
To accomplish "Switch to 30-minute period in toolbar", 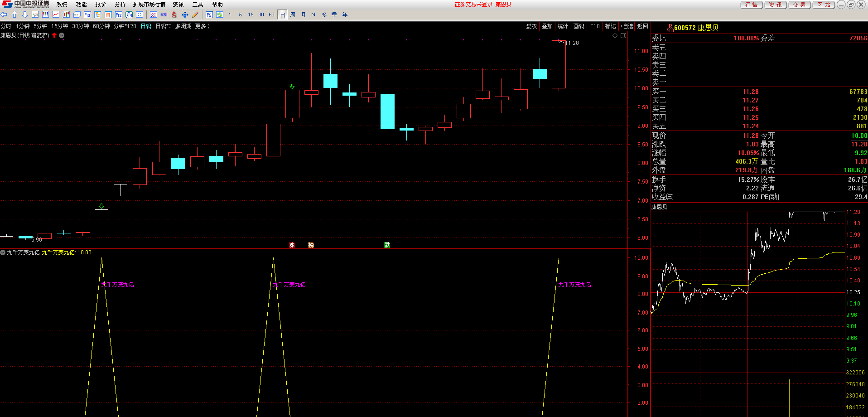I will [x=261, y=15].
